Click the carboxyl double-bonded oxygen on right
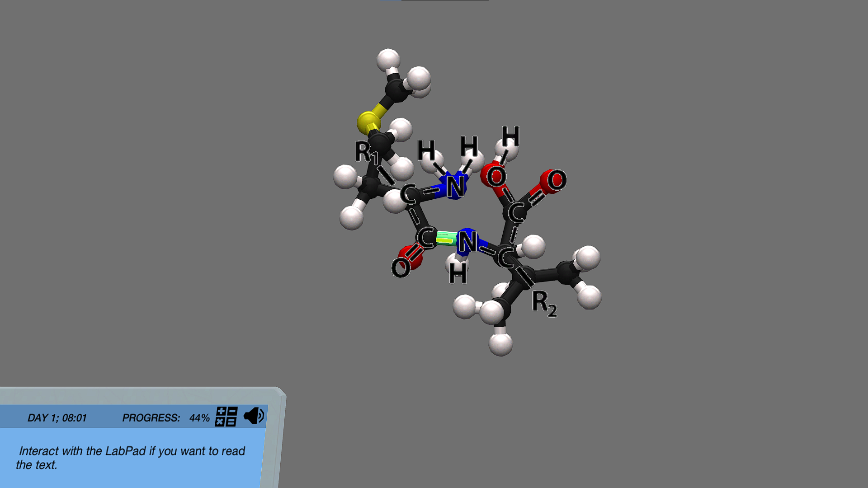 tap(556, 180)
